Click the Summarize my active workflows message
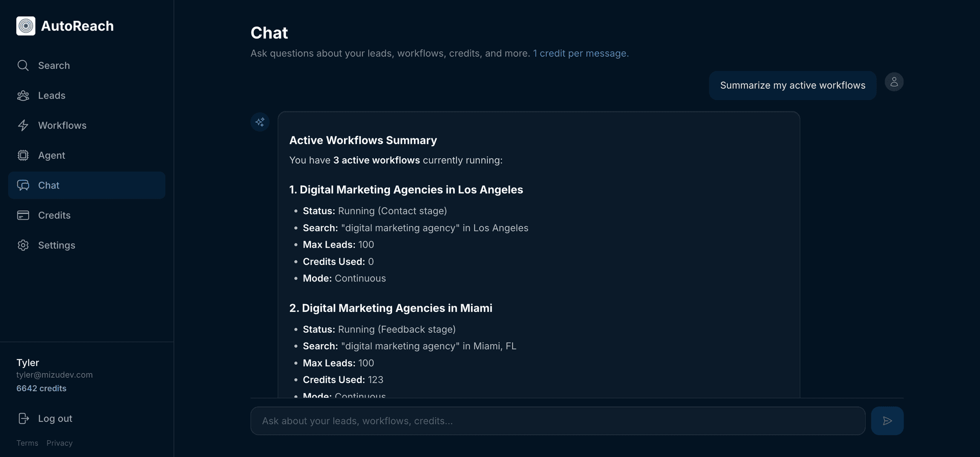The width and height of the screenshot is (980, 457). click(792, 85)
